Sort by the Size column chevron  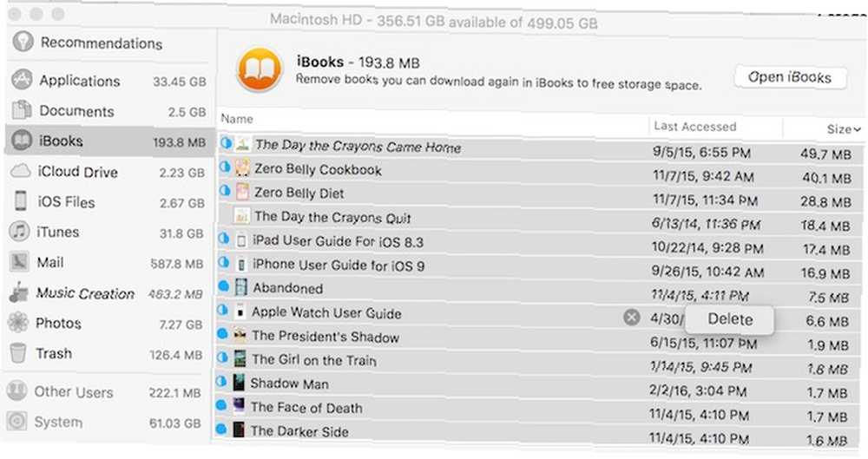coord(857,129)
